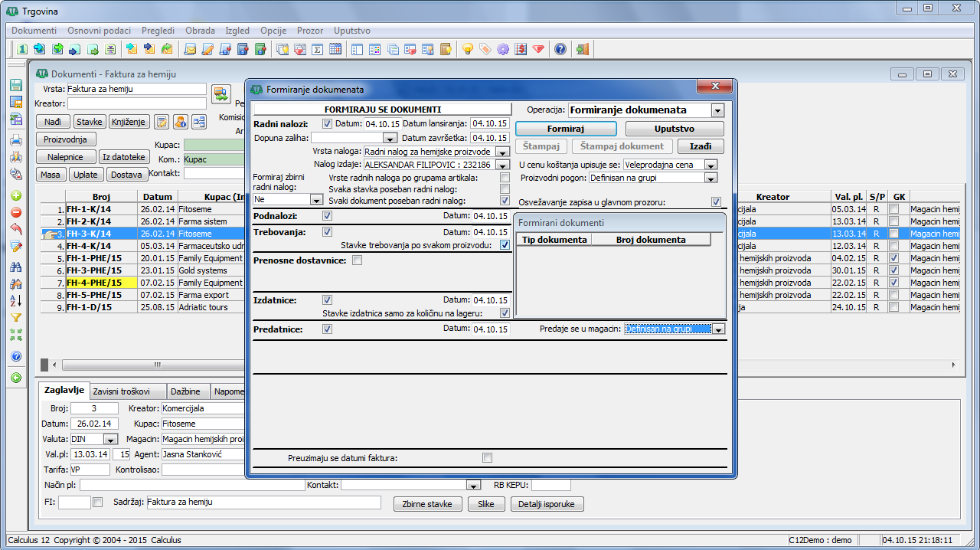The height and width of the screenshot is (550, 980).
Task: Click the 'Datum lansiranja' date field
Action: pyautogui.click(x=489, y=123)
